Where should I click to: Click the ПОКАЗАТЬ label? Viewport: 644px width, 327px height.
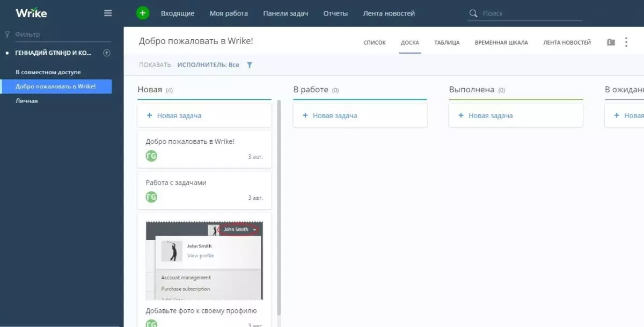pos(155,65)
